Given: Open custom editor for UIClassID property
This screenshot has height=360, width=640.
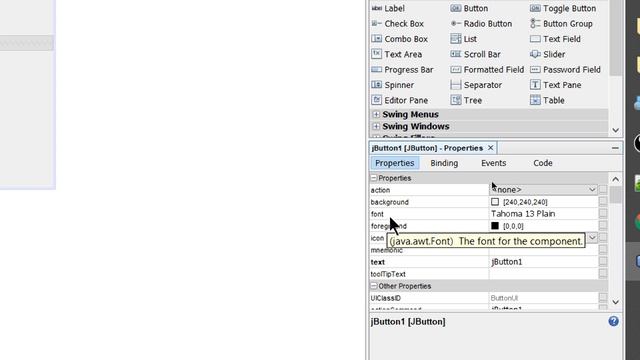Looking at the screenshot, I should click(603, 298).
